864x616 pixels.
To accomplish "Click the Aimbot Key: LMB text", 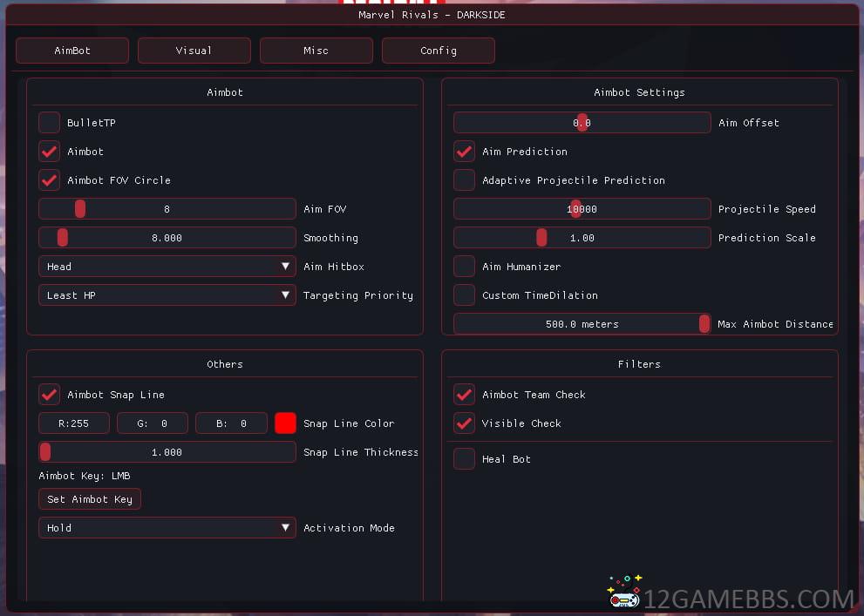I will click(85, 476).
